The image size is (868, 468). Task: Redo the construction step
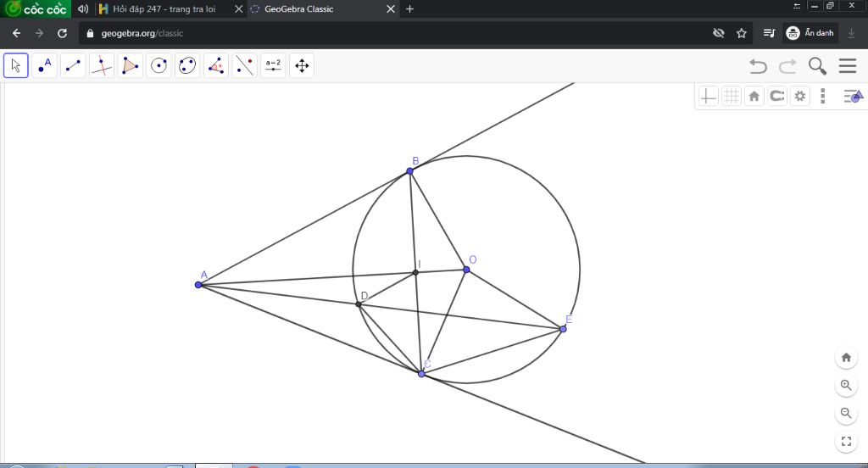tap(787, 66)
